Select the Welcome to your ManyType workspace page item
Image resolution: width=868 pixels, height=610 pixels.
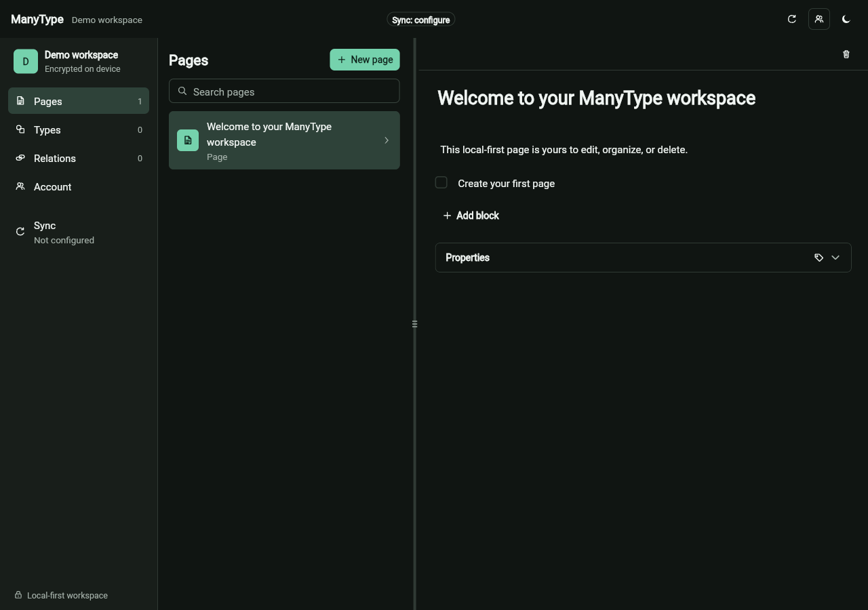coord(284,140)
